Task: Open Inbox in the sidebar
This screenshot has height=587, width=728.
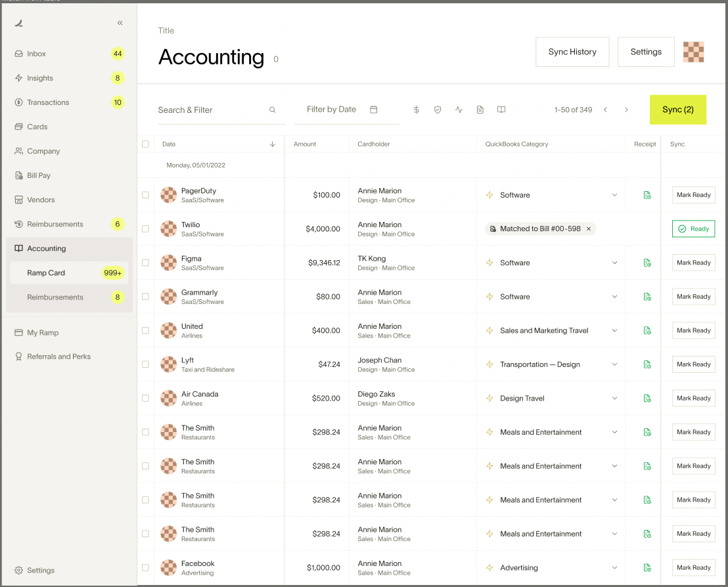Action: pos(69,54)
